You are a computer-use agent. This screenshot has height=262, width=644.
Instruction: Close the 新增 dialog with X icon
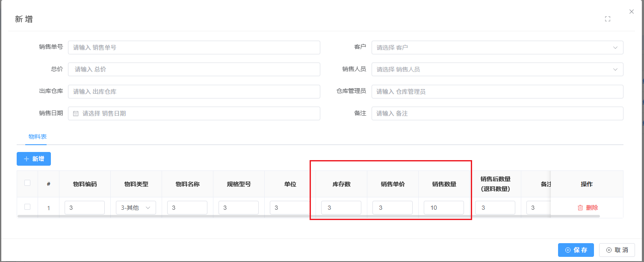tap(632, 12)
